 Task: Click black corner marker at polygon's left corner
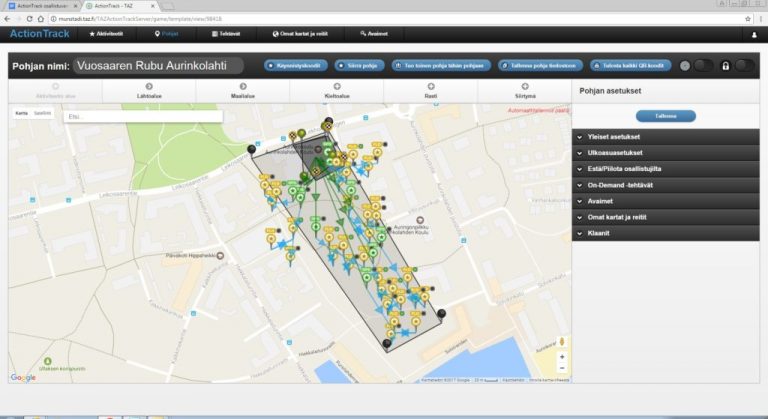coord(251,149)
